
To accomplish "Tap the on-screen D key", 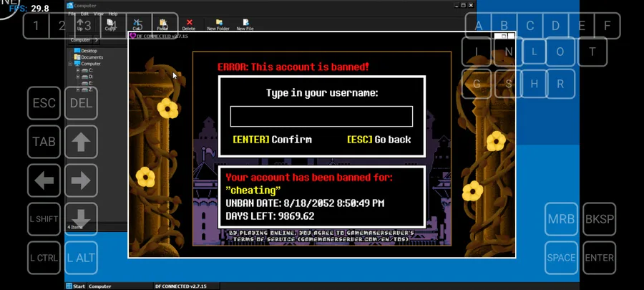I will pyautogui.click(x=556, y=26).
